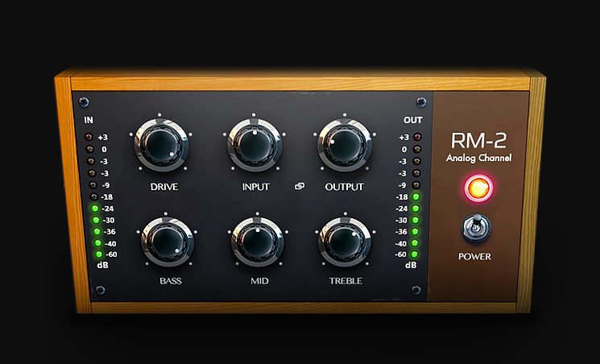Click the top-left panel screw
This screenshot has height=364, width=600.
(85, 101)
